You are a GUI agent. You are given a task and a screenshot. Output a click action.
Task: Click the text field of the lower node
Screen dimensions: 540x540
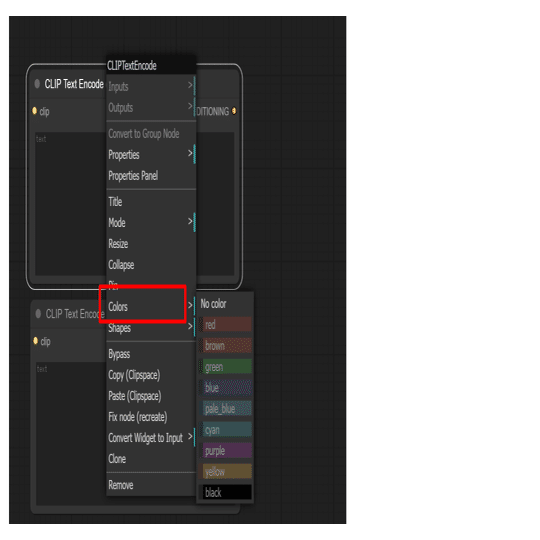(x=71, y=433)
